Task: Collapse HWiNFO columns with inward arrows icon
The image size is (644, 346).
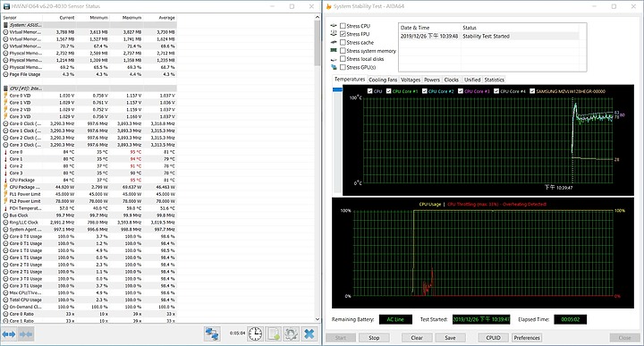Action: click(x=25, y=334)
